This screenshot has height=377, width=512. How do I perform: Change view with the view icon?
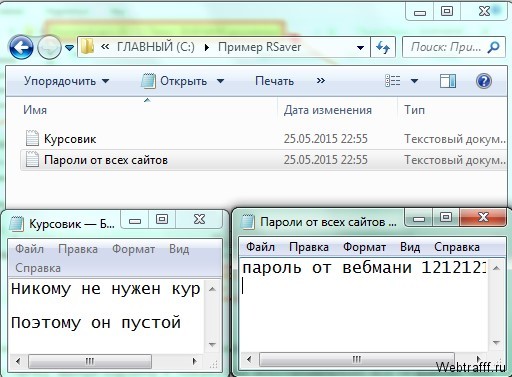393,81
